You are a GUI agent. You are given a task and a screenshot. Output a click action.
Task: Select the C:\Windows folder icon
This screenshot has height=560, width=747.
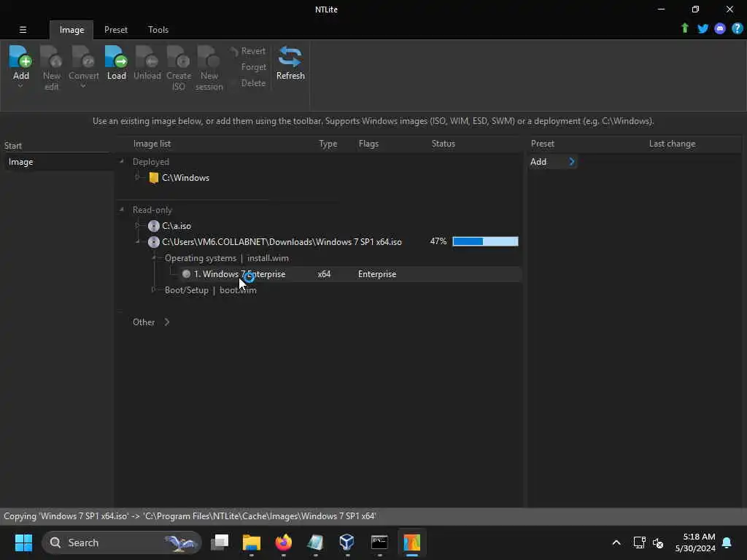click(153, 178)
